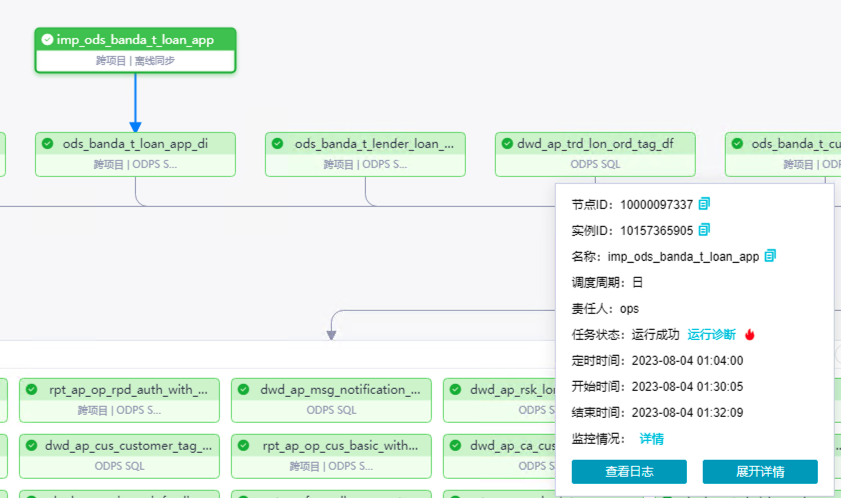Copy the instance ID 10157365905

[x=704, y=230]
